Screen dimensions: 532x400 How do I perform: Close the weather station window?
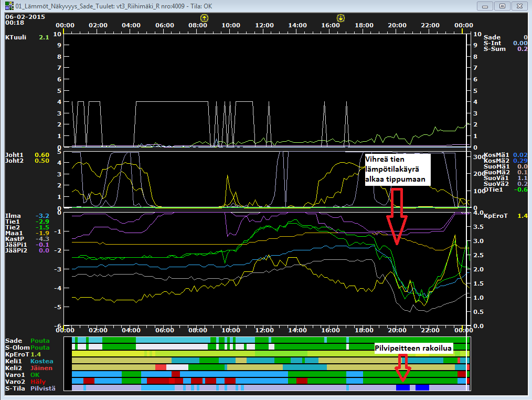click(519, 6)
